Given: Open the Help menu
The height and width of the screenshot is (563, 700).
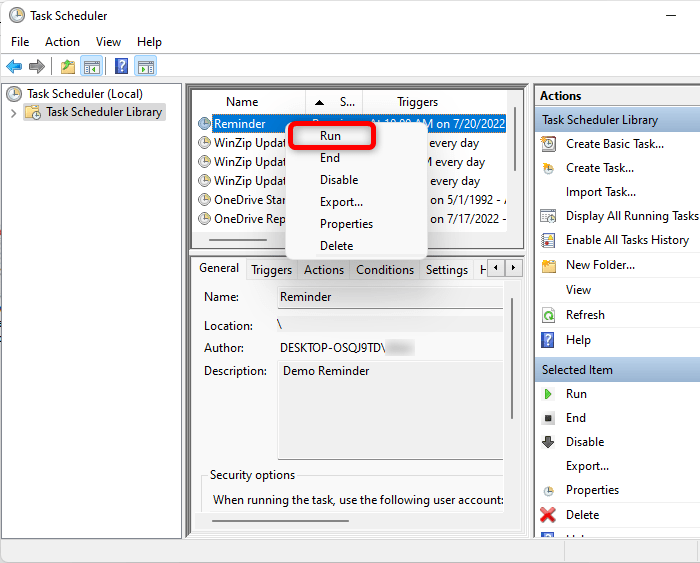Looking at the screenshot, I should coord(149,42).
